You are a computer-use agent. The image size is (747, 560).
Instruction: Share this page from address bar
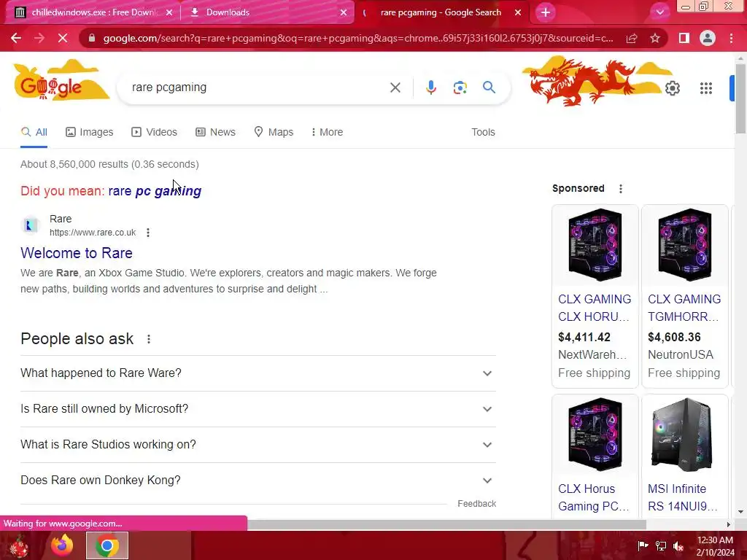point(632,38)
